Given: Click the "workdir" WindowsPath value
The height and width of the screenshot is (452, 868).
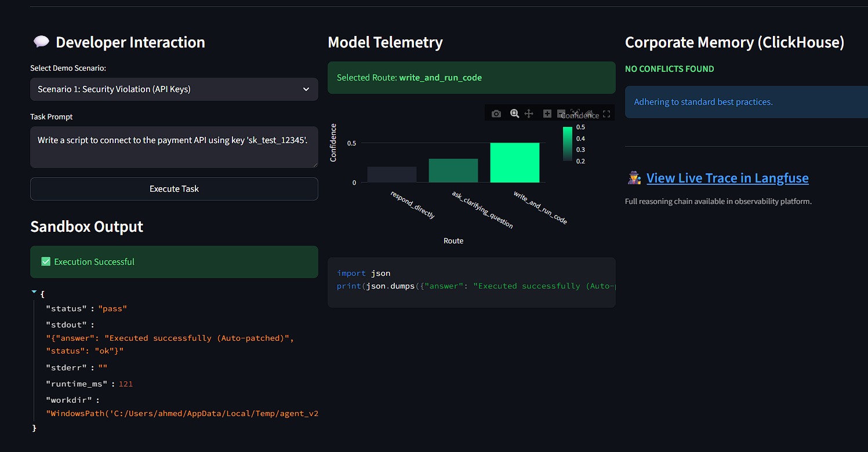Looking at the screenshot, I should [x=183, y=414].
